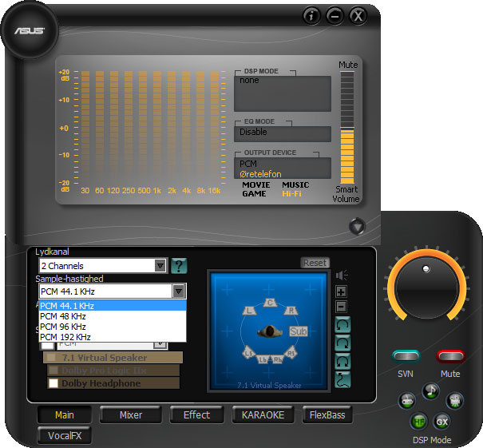Open the information (i) button
Screen dimensions: 483x448
[x=311, y=15]
